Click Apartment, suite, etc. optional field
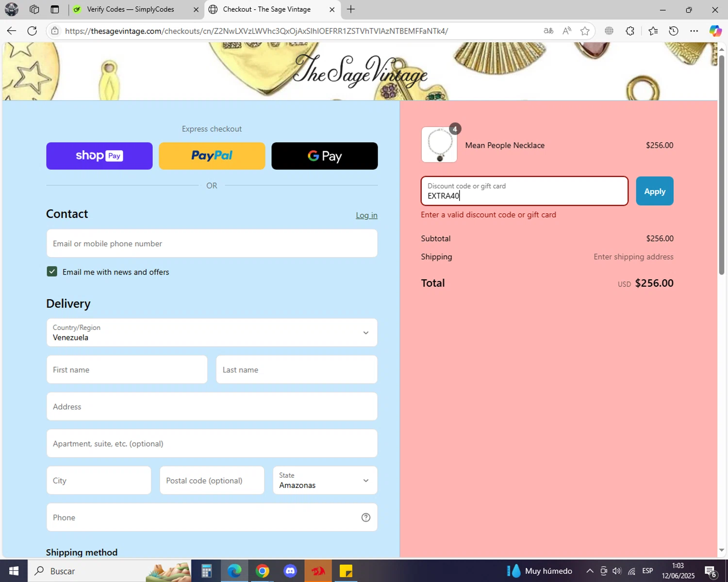Screen dimensions: 728x582 coord(212,443)
